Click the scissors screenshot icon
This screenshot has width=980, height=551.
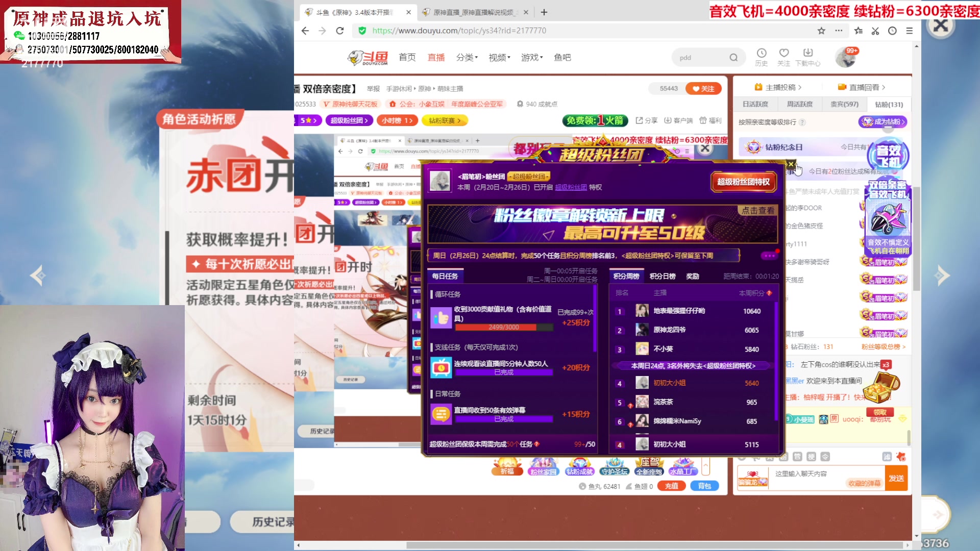coord(875,31)
